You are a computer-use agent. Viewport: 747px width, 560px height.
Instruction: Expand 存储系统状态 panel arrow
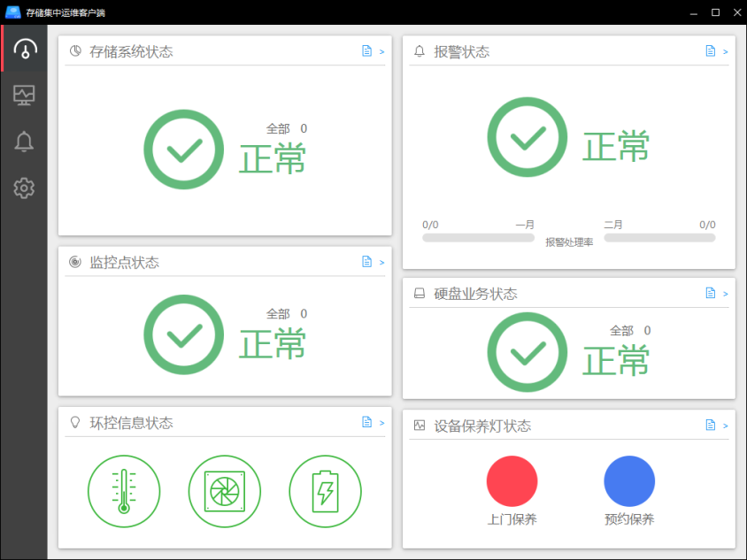point(381,51)
